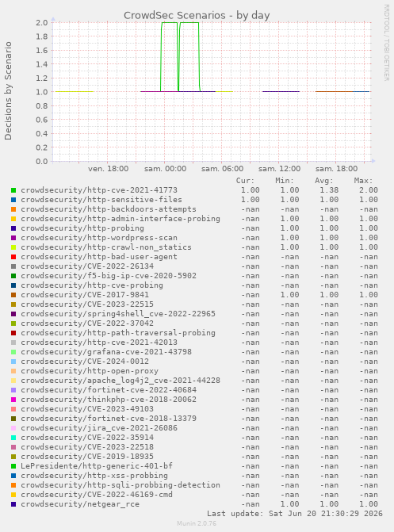Select the lime swatch for http-crawl-non_statics
This screenshot has height=532, width=394.
click(x=13, y=247)
